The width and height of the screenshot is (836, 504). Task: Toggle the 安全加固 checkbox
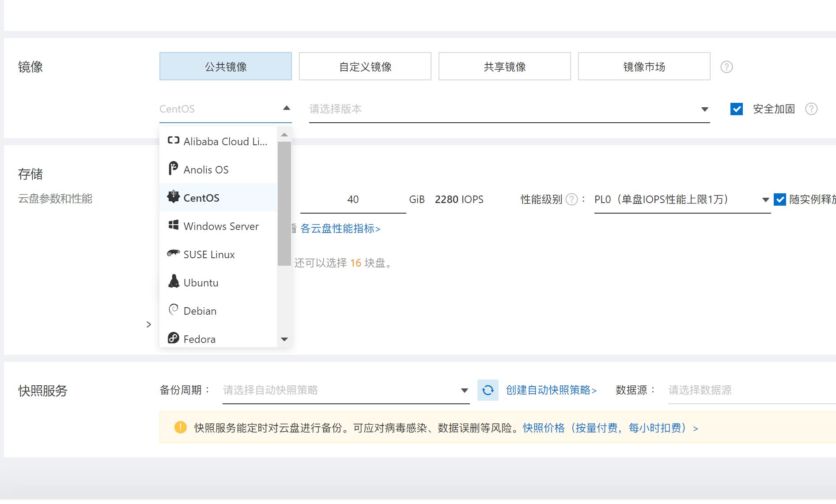pyautogui.click(x=737, y=109)
